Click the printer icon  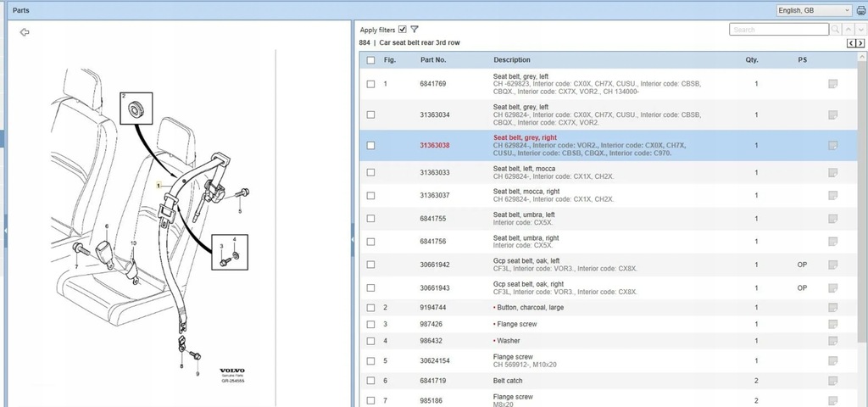[860, 10]
